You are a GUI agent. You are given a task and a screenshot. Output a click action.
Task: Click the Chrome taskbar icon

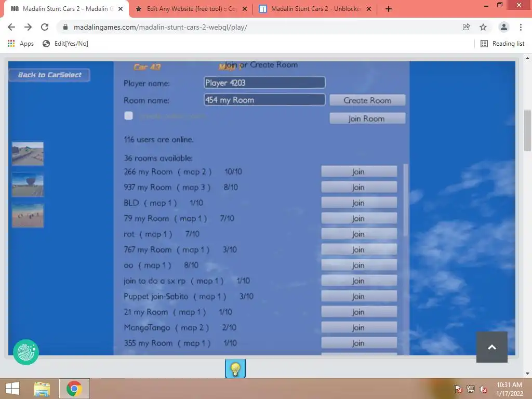click(x=74, y=389)
